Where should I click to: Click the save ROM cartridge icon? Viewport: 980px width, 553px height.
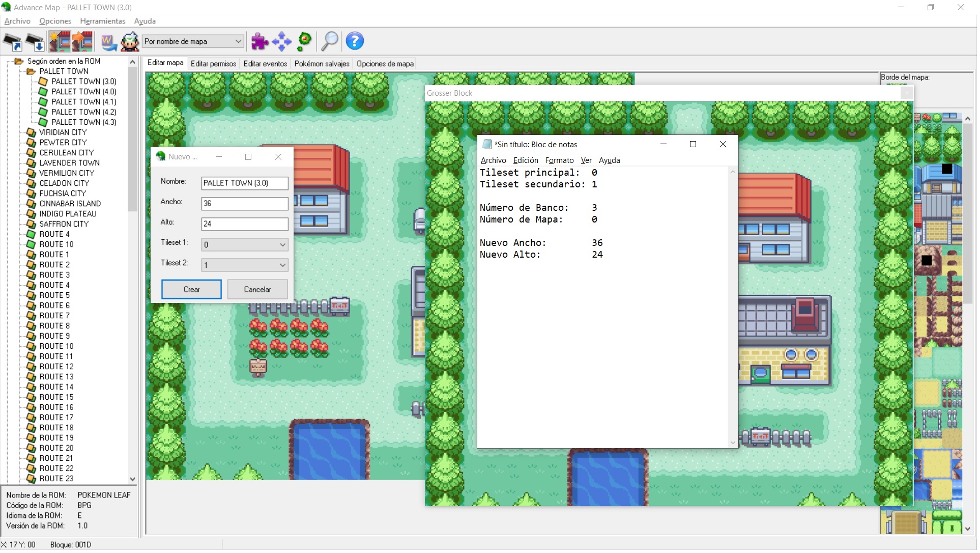pyautogui.click(x=35, y=42)
